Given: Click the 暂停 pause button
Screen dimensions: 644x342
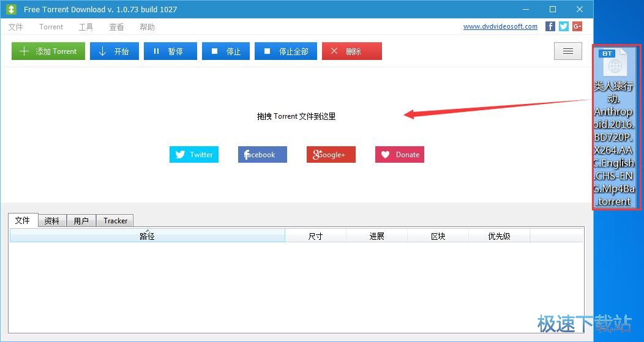Looking at the screenshot, I should coord(170,51).
